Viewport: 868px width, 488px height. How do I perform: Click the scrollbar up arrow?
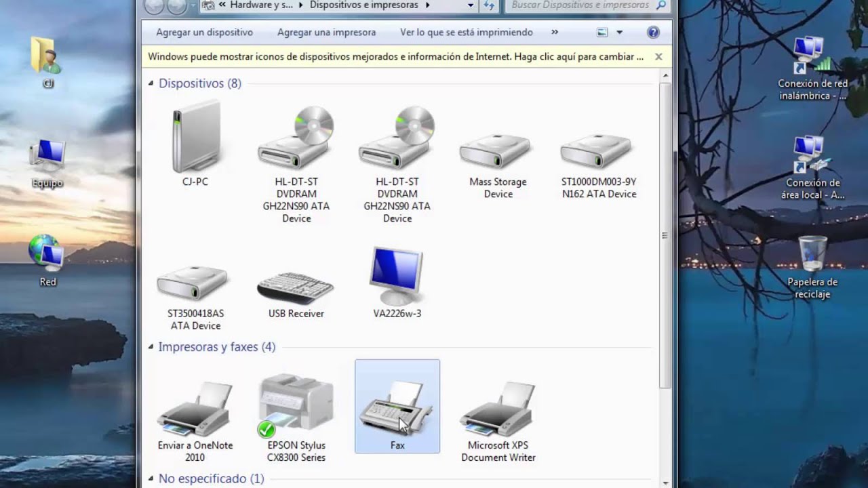665,75
